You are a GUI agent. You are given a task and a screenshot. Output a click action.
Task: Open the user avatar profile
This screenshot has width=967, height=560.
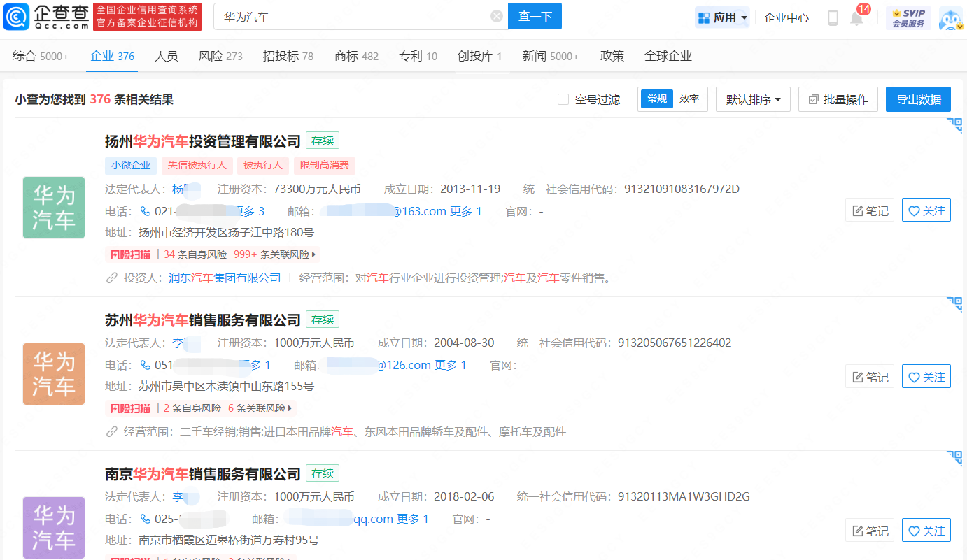tap(951, 17)
